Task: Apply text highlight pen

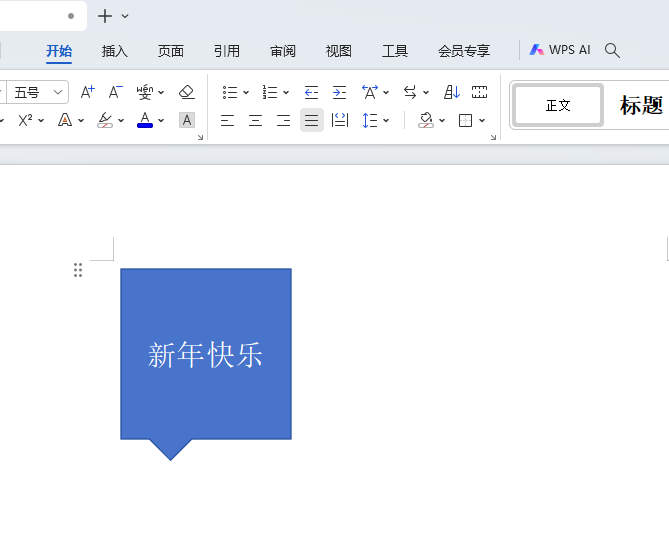Action: pos(105,120)
